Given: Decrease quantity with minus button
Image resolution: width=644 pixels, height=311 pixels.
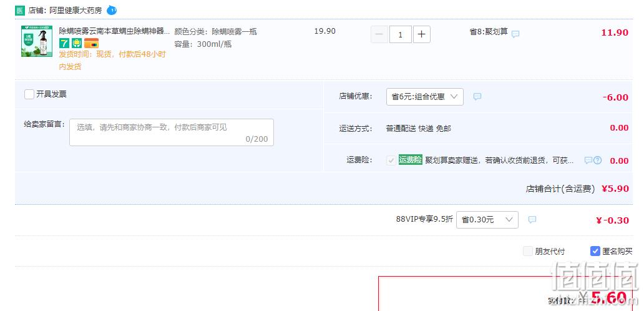Looking at the screenshot, I should tap(379, 34).
